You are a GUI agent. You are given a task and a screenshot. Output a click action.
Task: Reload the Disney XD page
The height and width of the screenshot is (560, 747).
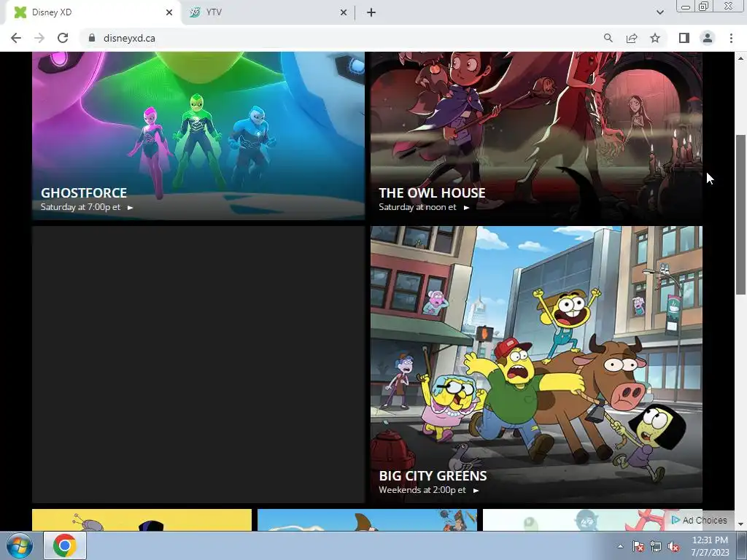pyautogui.click(x=63, y=38)
